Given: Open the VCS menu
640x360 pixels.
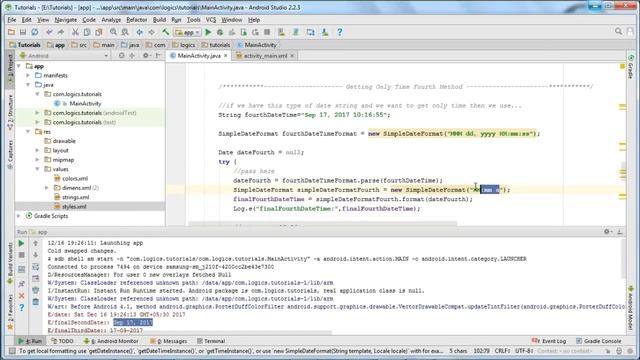Looking at the screenshot, I should point(211,20).
